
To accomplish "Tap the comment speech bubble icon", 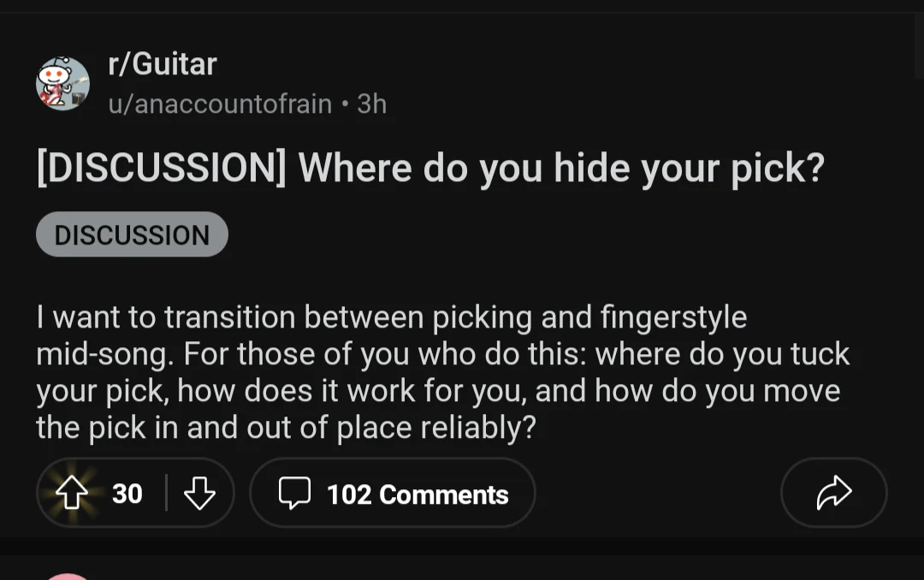I will click(296, 493).
